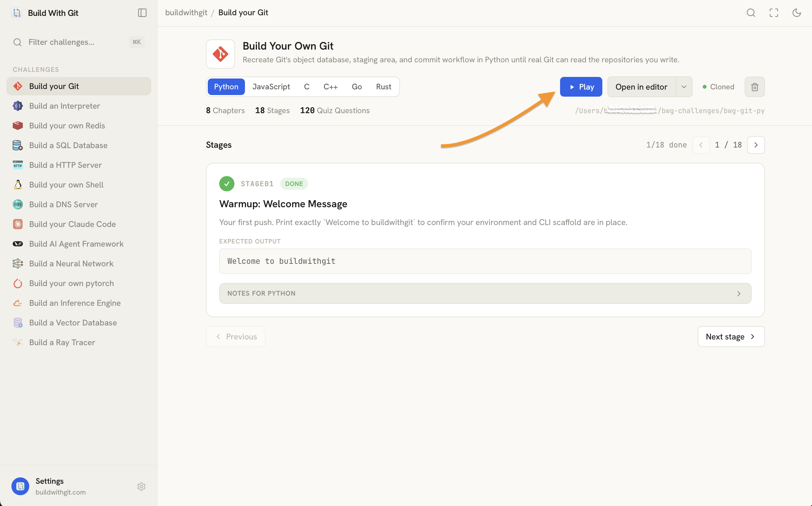
Task: Click the Previous button below stage card
Action: 236,337
